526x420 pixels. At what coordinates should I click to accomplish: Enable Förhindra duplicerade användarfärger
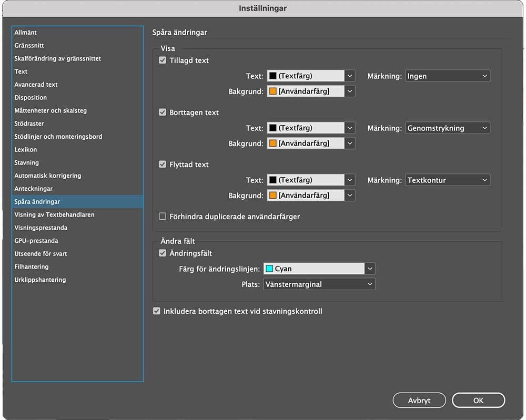(x=163, y=217)
